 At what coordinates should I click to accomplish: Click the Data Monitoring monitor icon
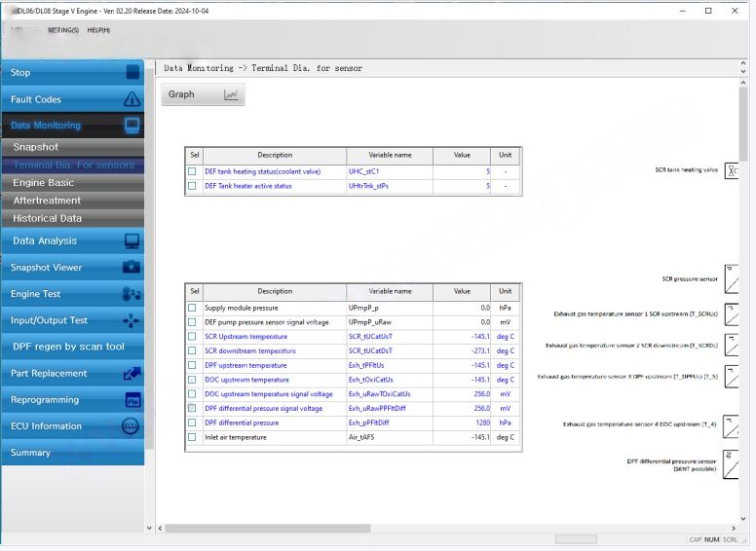(x=132, y=126)
